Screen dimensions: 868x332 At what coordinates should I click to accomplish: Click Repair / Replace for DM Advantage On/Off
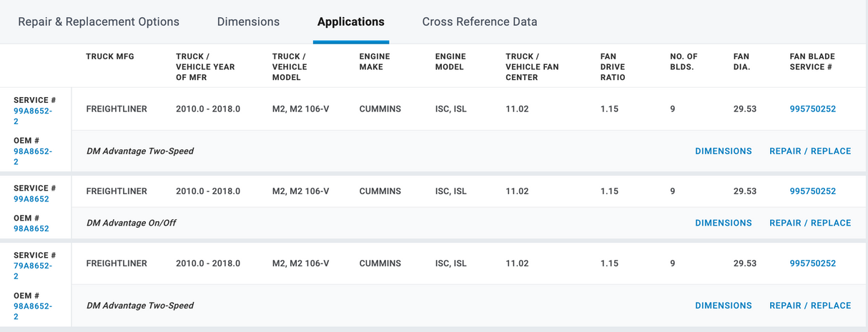[x=809, y=223]
